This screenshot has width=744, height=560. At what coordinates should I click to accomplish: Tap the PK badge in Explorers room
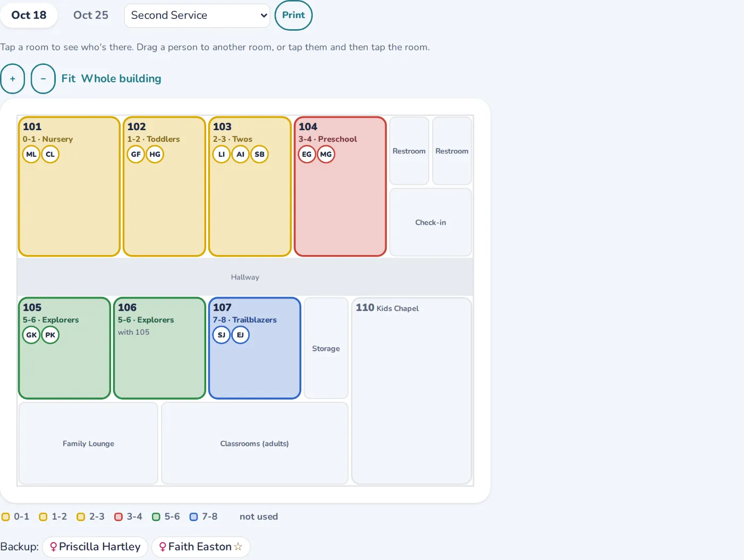[x=50, y=335]
